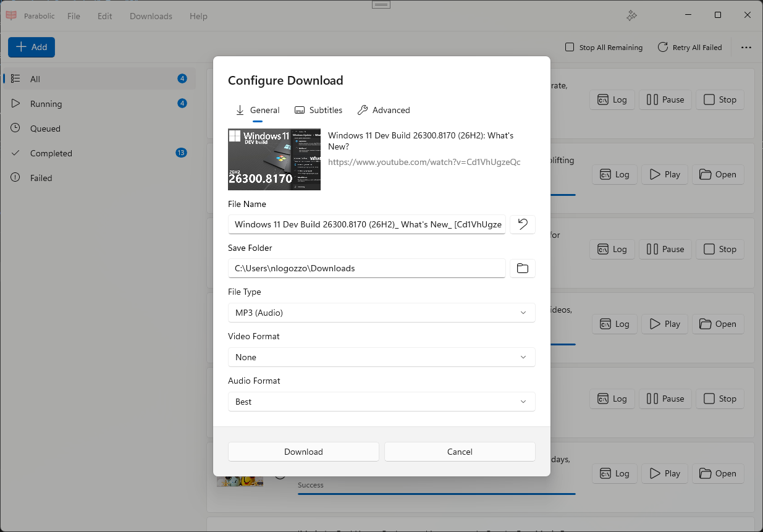Screen dimensions: 763x532
Task: Open Log for the row ending 'days,'
Action: [x=614, y=473]
